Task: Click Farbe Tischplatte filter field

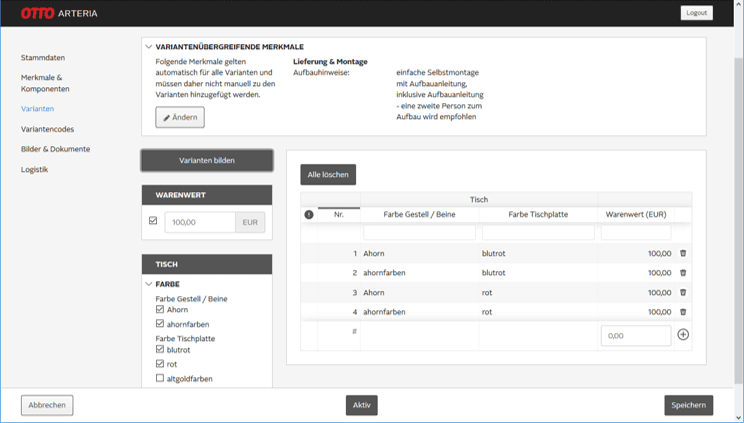Action: 538,233
